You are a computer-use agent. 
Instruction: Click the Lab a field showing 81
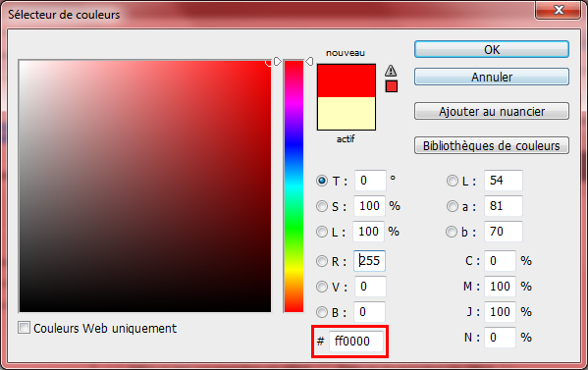pyautogui.click(x=504, y=206)
